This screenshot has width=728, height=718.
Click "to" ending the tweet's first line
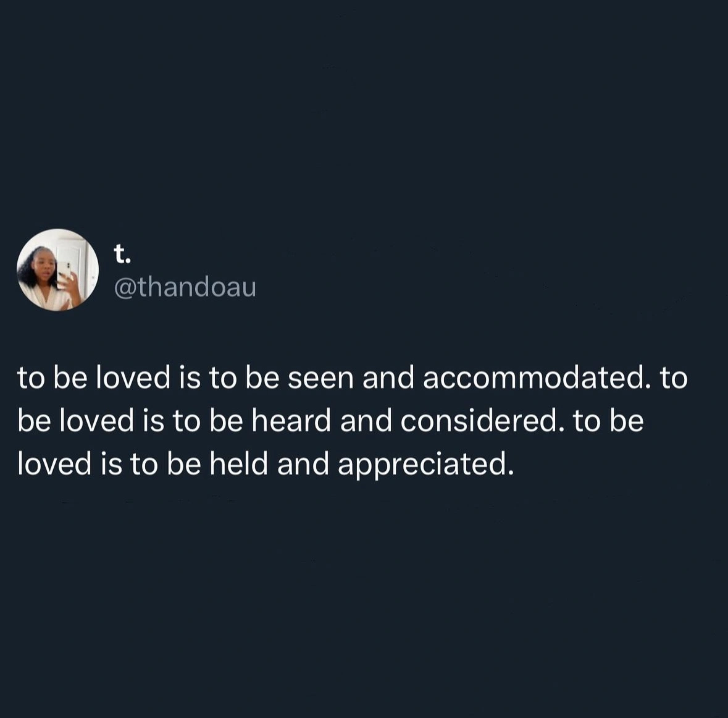coord(674,378)
